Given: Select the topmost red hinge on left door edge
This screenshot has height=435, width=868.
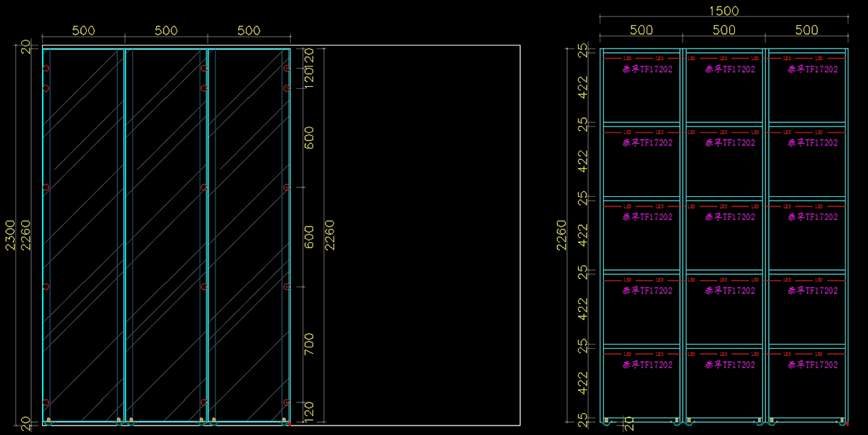Looking at the screenshot, I should pyautogui.click(x=46, y=69).
